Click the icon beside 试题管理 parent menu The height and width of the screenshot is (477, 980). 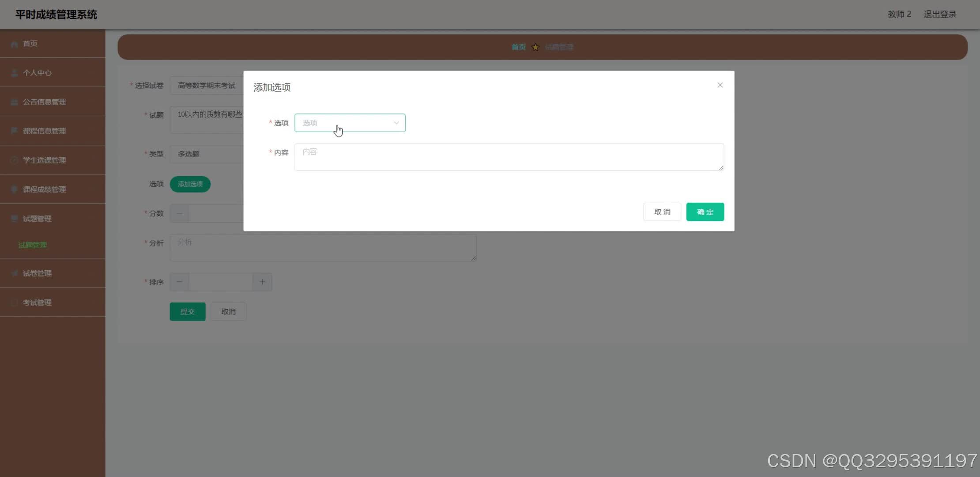(x=14, y=218)
